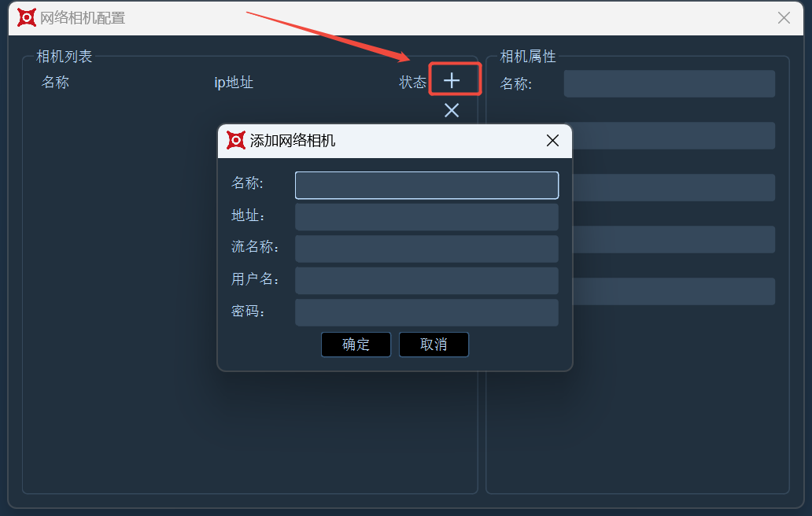Click the 名称 field under 相机属性
The height and width of the screenshot is (516, 812).
(x=669, y=84)
